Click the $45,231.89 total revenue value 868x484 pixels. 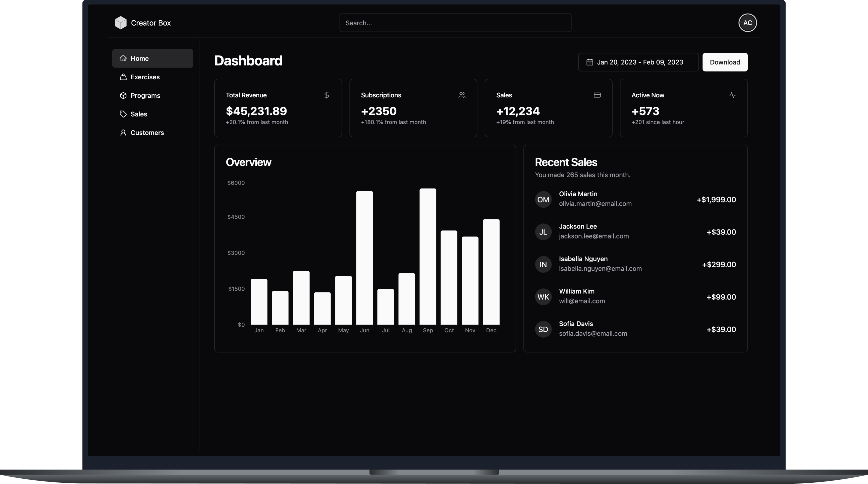tap(256, 111)
